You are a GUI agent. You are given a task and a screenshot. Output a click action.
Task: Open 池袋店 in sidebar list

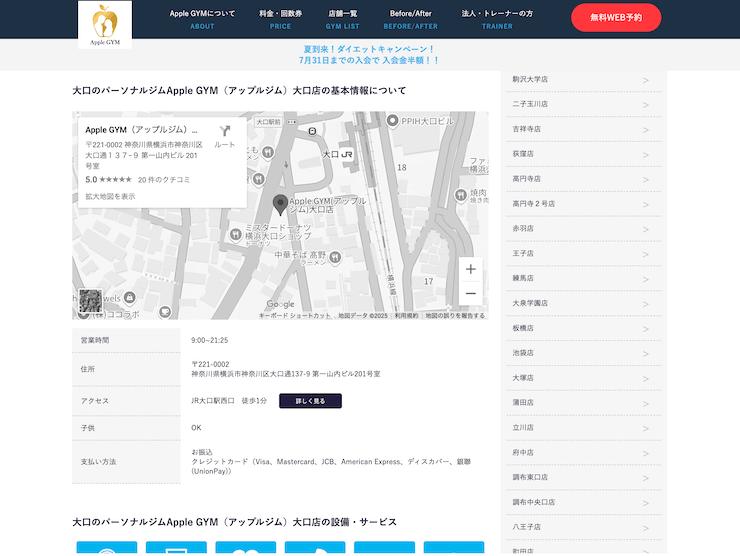point(584,353)
